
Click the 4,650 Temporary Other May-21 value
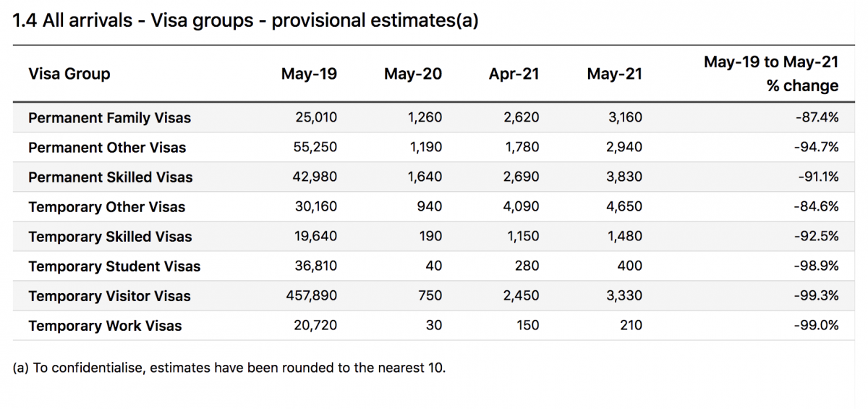pyautogui.click(x=624, y=207)
